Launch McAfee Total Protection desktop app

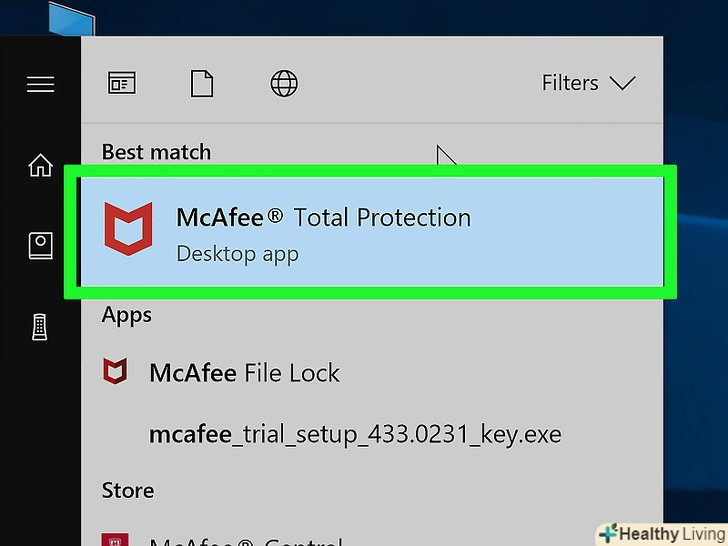point(323,218)
